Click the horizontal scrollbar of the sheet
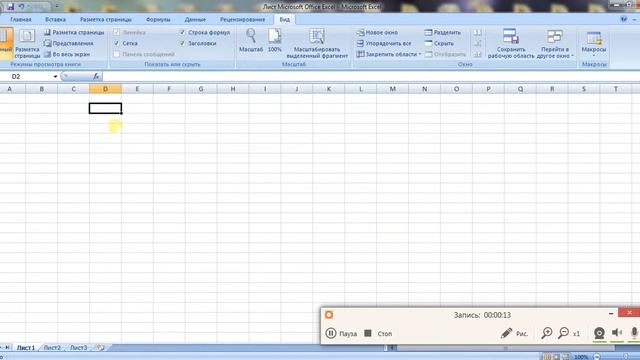 point(506,348)
